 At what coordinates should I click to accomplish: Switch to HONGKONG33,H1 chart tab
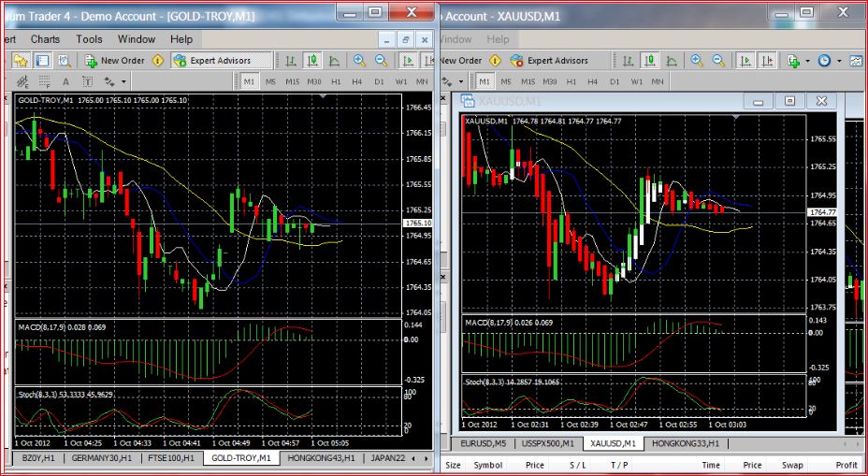686,443
